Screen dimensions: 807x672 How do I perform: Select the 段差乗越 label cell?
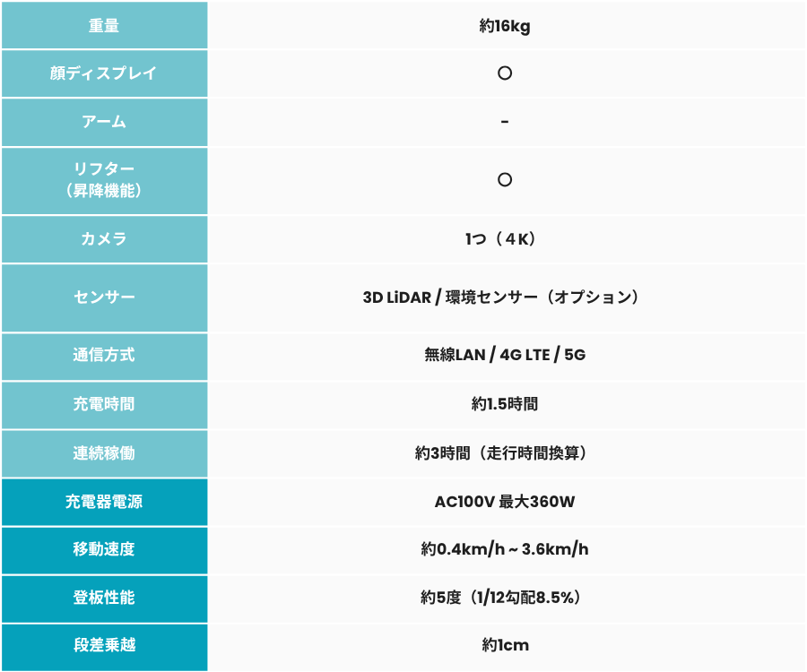click(x=104, y=645)
